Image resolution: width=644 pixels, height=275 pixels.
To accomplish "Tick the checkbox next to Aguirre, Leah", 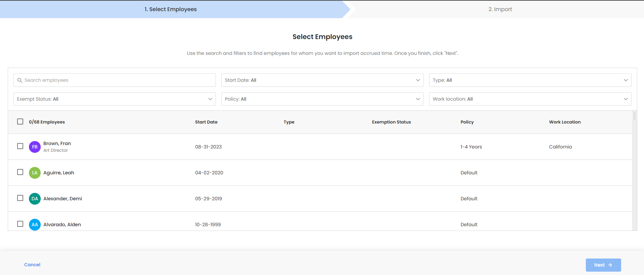I will pyautogui.click(x=20, y=172).
